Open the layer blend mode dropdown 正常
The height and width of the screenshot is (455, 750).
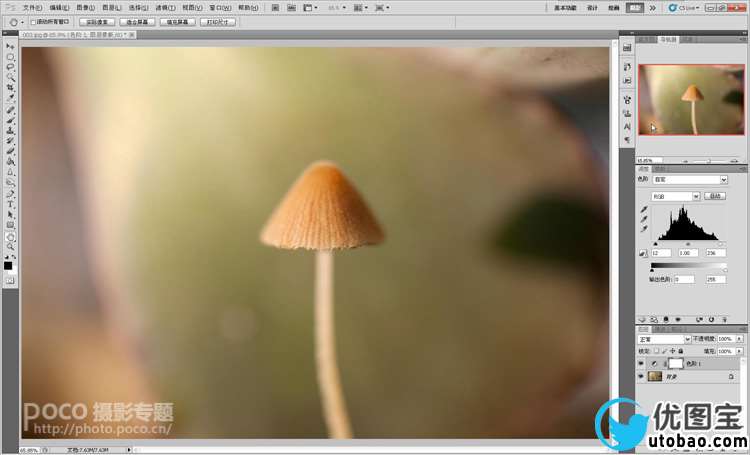(x=664, y=339)
